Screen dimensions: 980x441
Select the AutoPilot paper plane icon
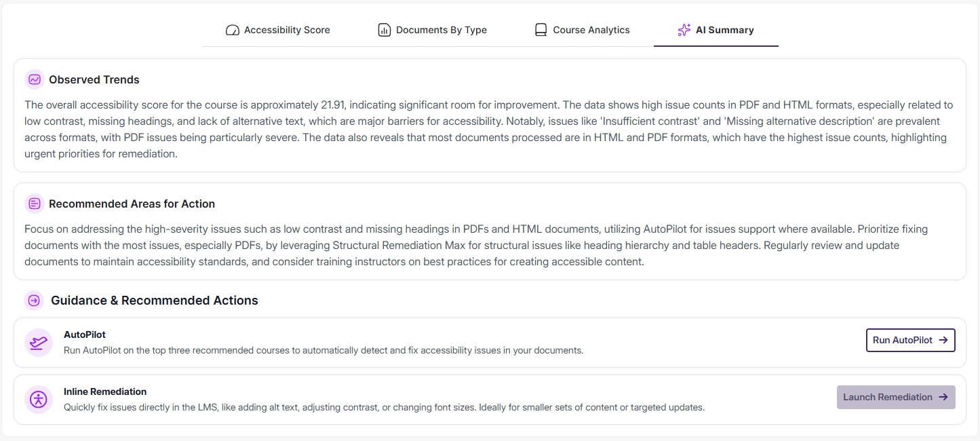tap(39, 342)
